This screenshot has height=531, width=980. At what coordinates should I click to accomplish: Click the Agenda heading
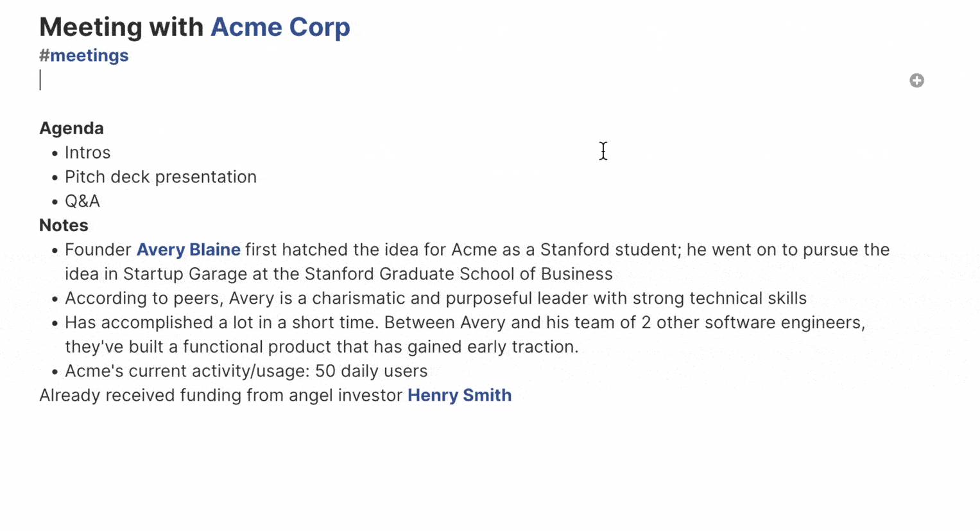[71, 128]
